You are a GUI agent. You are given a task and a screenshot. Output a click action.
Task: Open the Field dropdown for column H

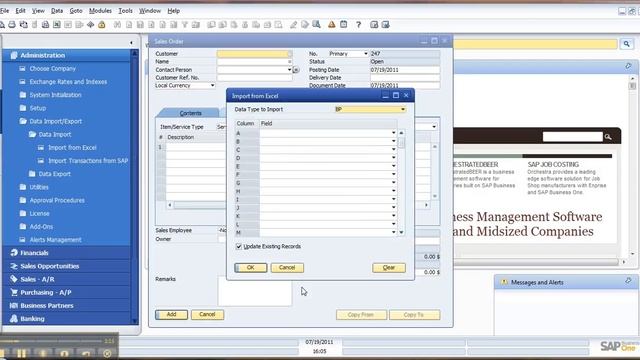[393, 191]
